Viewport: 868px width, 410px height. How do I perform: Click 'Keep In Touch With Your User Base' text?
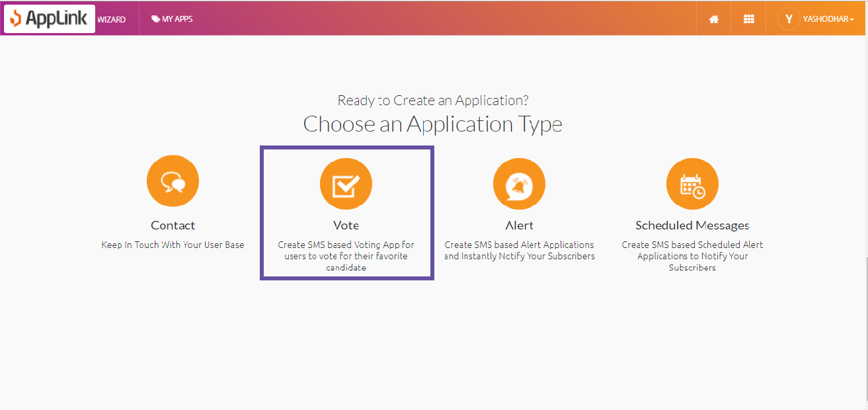click(x=173, y=245)
